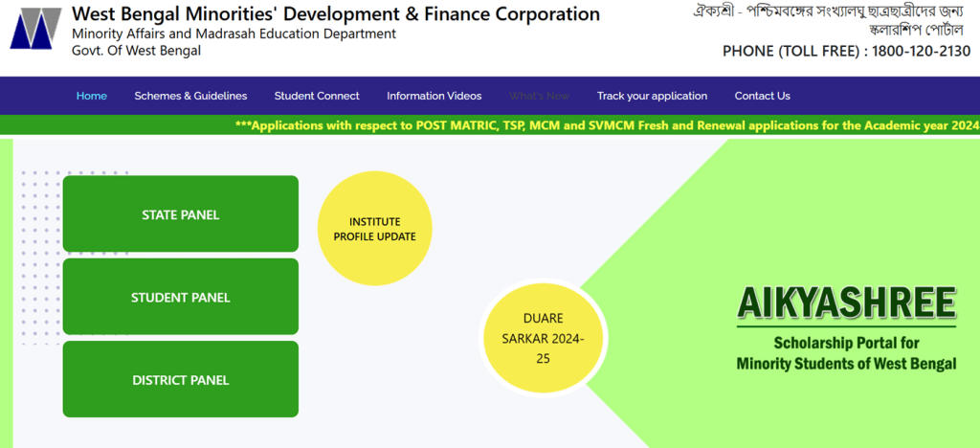This screenshot has height=448, width=980.
Task: Click the AIKYASHREE banner title
Action: point(847,303)
